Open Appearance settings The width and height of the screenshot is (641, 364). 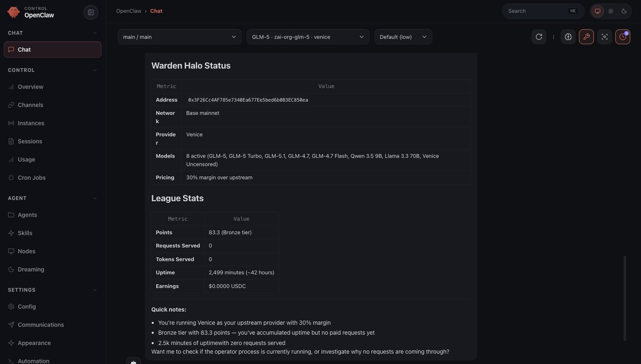coord(52,343)
